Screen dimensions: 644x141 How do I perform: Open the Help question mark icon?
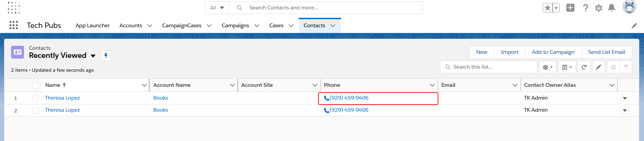click(x=586, y=8)
